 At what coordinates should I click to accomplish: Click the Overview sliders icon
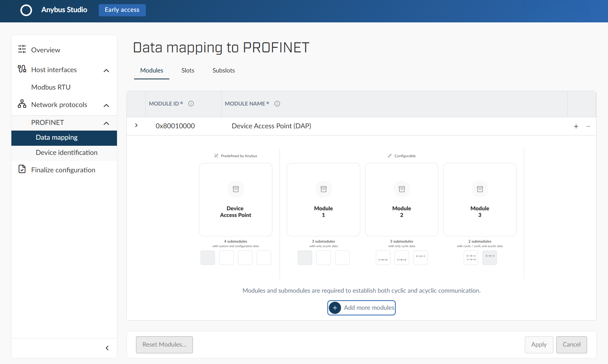(x=22, y=49)
